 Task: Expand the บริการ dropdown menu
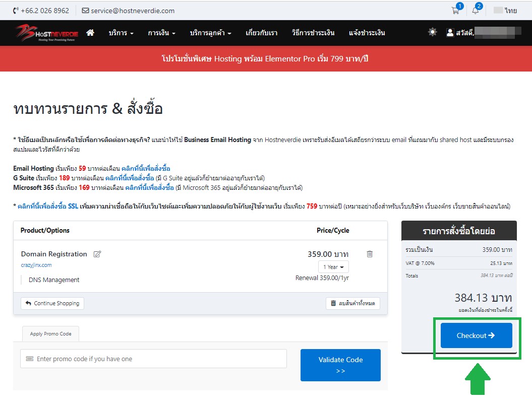pyautogui.click(x=121, y=33)
